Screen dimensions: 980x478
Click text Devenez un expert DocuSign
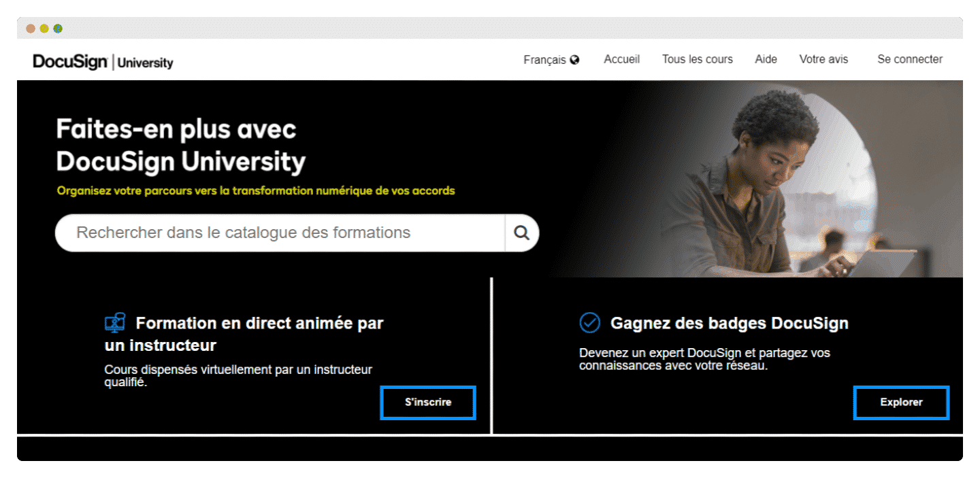704,359
